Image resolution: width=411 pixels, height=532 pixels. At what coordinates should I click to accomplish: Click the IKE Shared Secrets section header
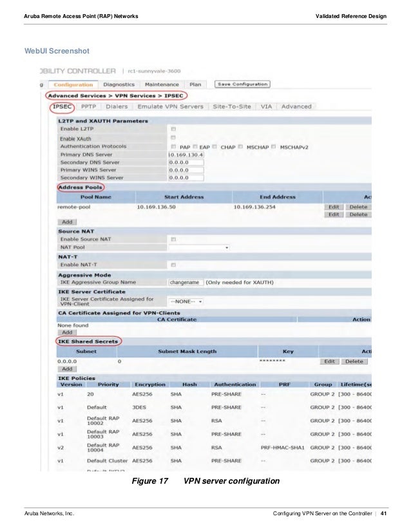pos(88,341)
